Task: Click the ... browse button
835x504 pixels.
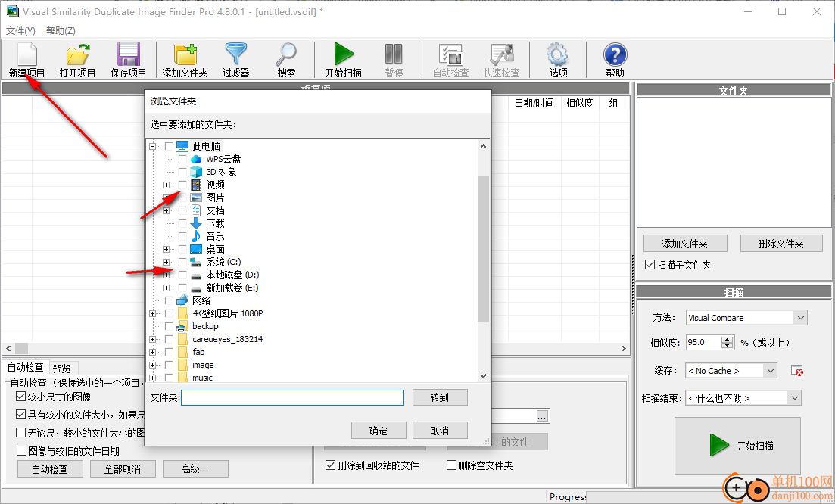Action: click(x=542, y=417)
